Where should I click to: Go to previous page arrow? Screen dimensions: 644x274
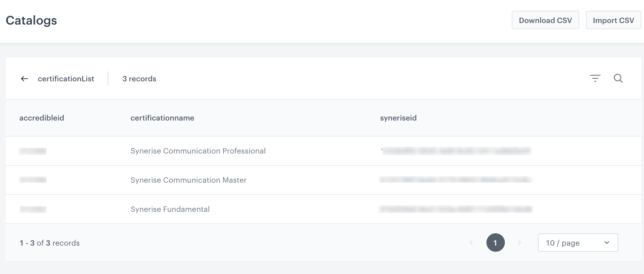471,243
